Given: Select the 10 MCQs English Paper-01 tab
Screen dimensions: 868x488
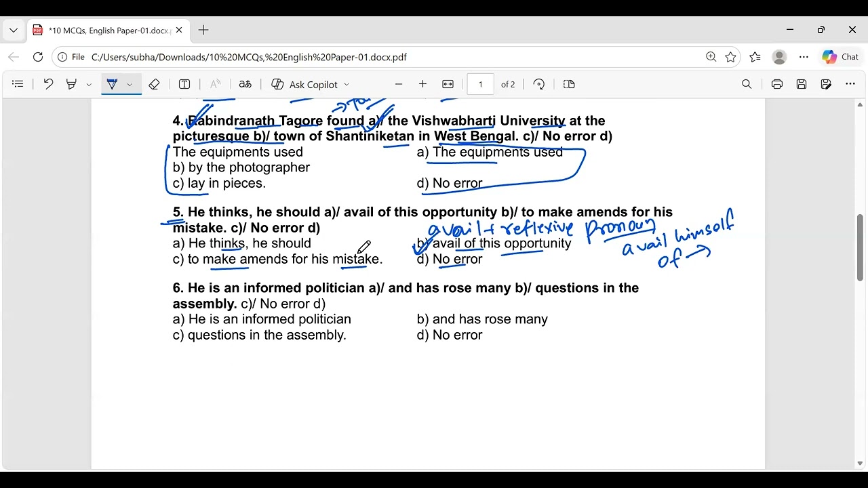Looking at the screenshot, I should pyautogui.click(x=108, y=30).
